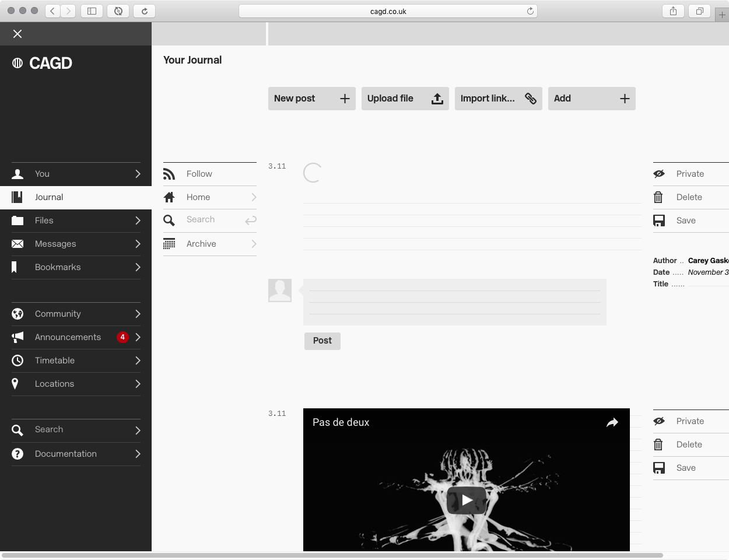Open the Timetable menu item
The height and width of the screenshot is (560, 729).
[x=76, y=360]
